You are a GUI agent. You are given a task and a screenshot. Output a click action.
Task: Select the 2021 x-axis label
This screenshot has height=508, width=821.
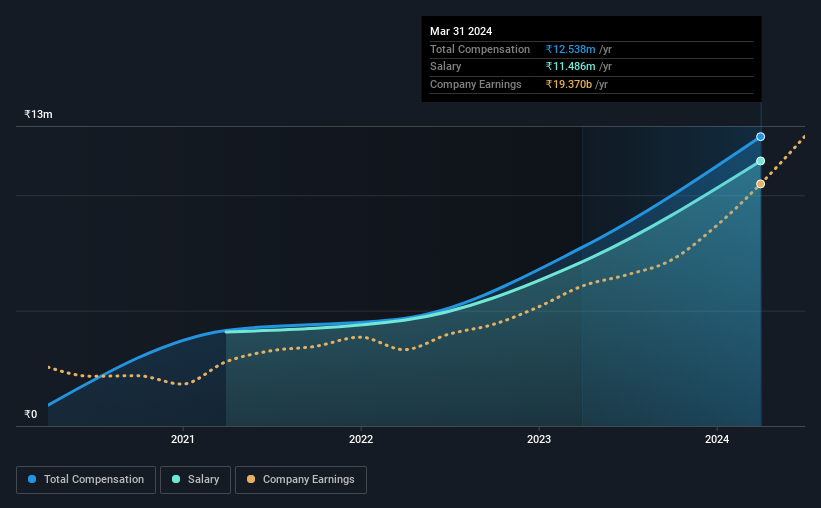[x=183, y=439]
